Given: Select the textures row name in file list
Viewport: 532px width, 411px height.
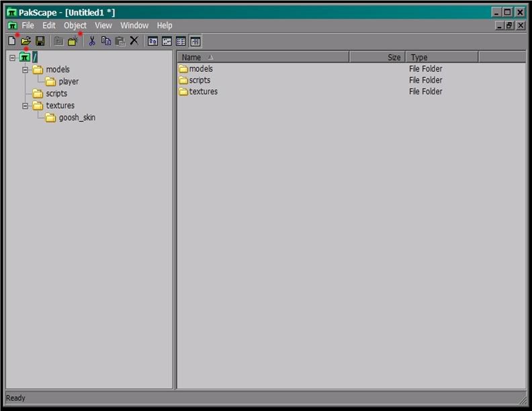Looking at the screenshot, I should [204, 91].
